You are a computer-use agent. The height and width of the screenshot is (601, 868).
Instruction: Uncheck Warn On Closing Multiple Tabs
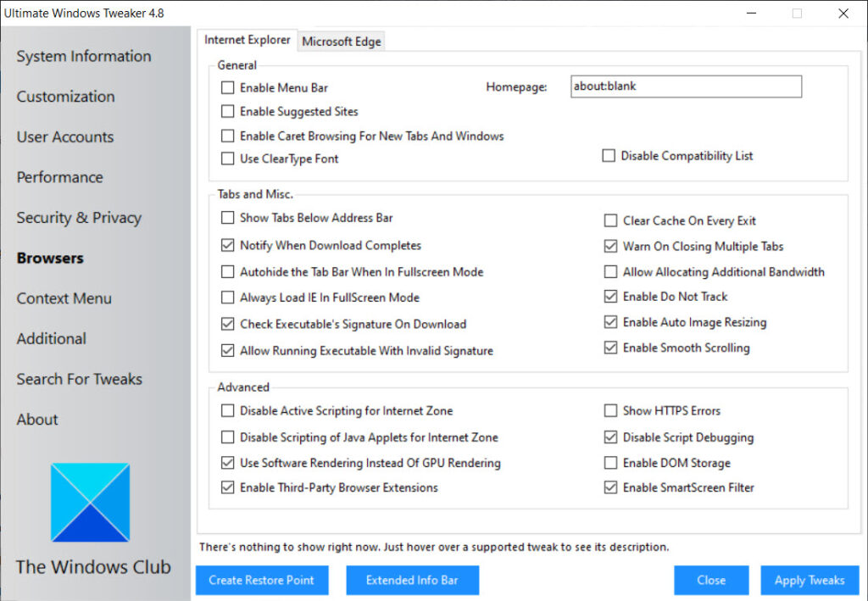(x=610, y=247)
